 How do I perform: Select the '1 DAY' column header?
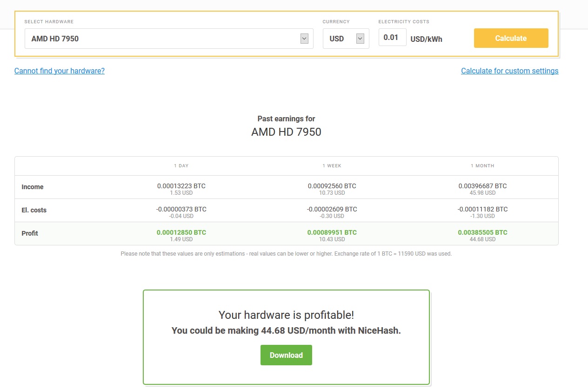(x=181, y=166)
